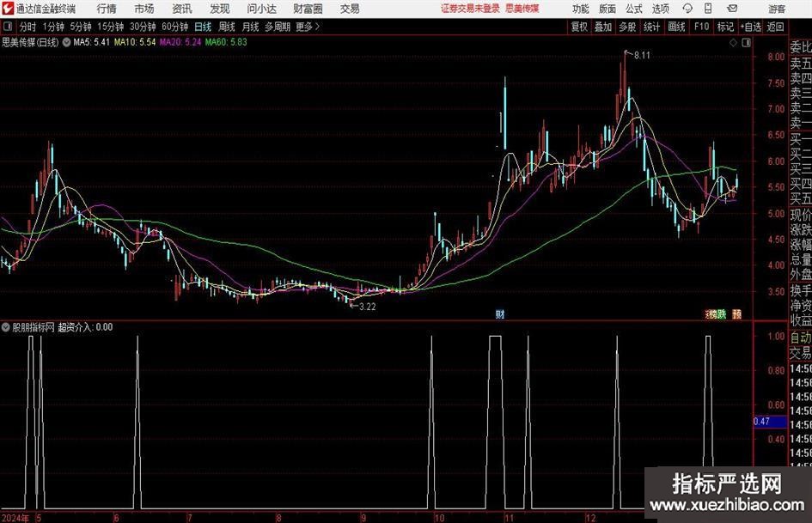Toggle the left panel icon beside 分时
Viewport: 812px width, 523px height.
click(x=8, y=27)
